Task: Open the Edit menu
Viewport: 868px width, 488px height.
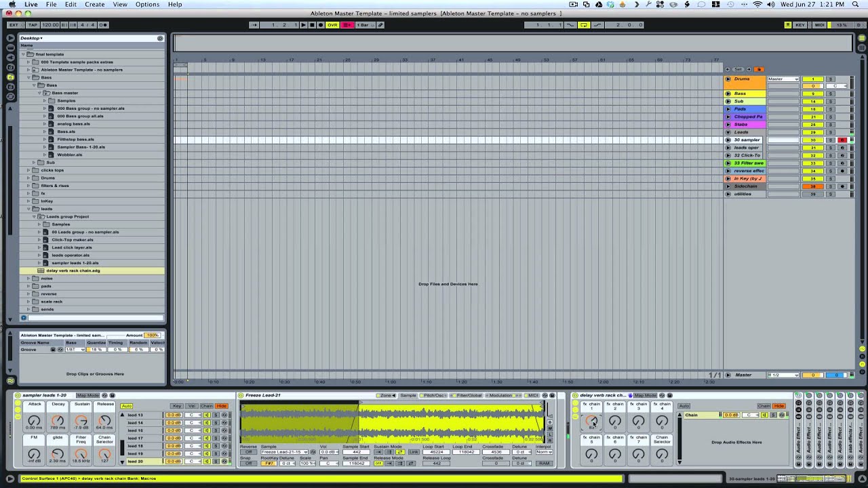Action: coord(71,5)
